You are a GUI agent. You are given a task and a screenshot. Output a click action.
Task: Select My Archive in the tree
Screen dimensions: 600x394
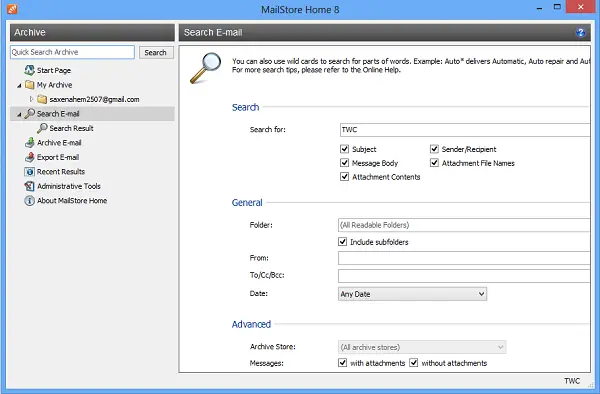54,85
